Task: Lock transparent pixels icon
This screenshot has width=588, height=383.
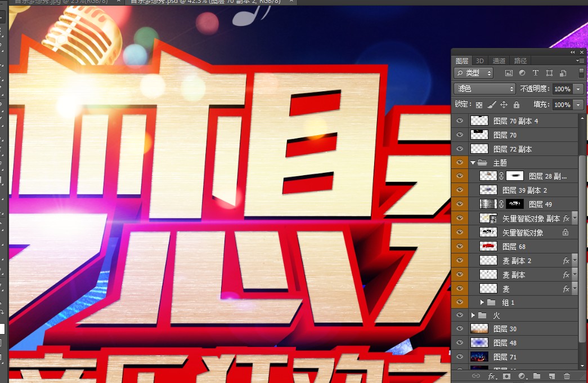Action: tap(479, 105)
